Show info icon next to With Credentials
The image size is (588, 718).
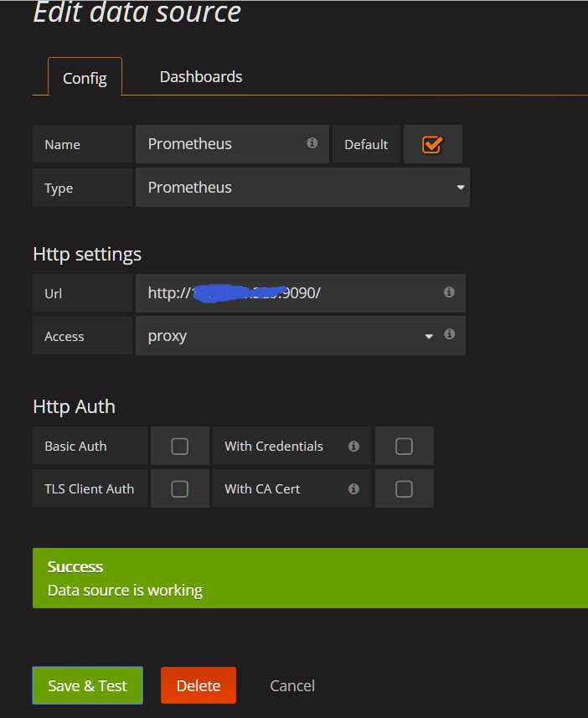353,446
